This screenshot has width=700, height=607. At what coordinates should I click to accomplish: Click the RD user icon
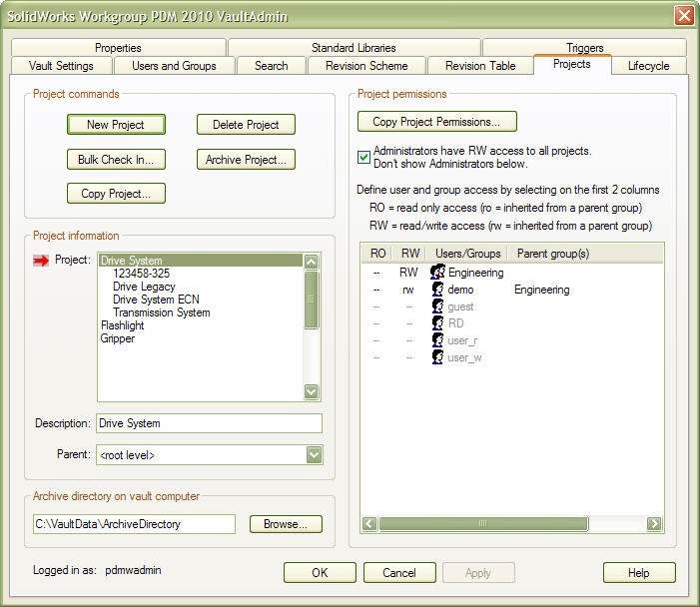pos(437,323)
